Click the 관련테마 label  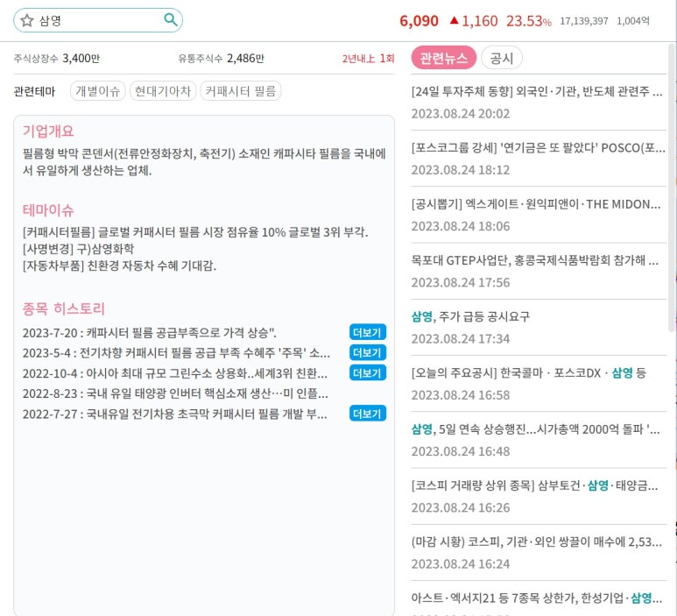tap(34, 91)
